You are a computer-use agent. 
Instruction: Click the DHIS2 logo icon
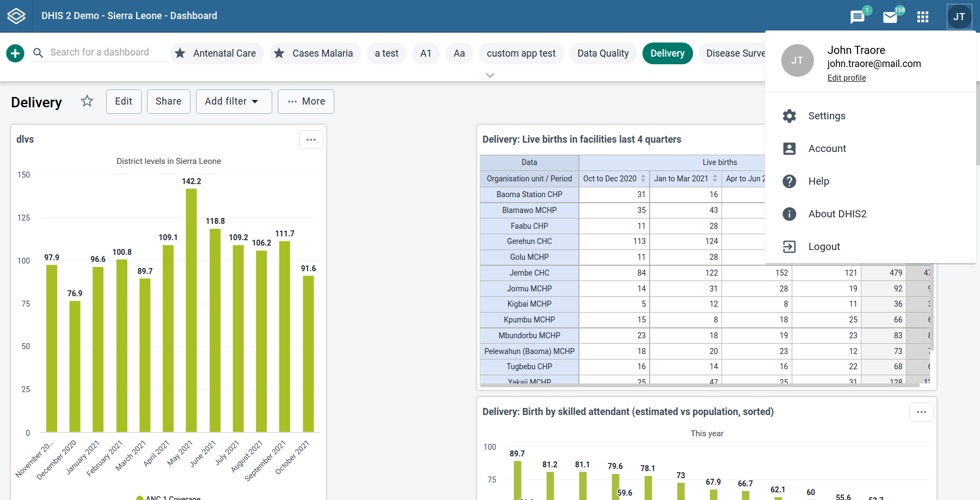[x=16, y=16]
